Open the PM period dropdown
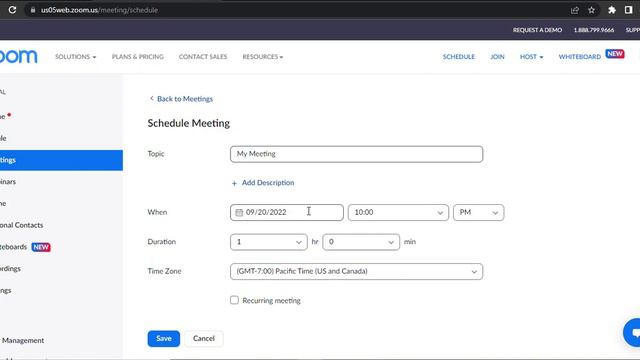 coord(478,212)
